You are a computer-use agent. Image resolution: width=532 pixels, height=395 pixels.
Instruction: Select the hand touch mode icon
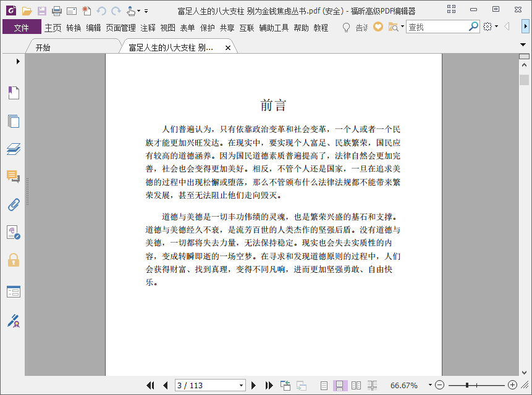point(131,11)
